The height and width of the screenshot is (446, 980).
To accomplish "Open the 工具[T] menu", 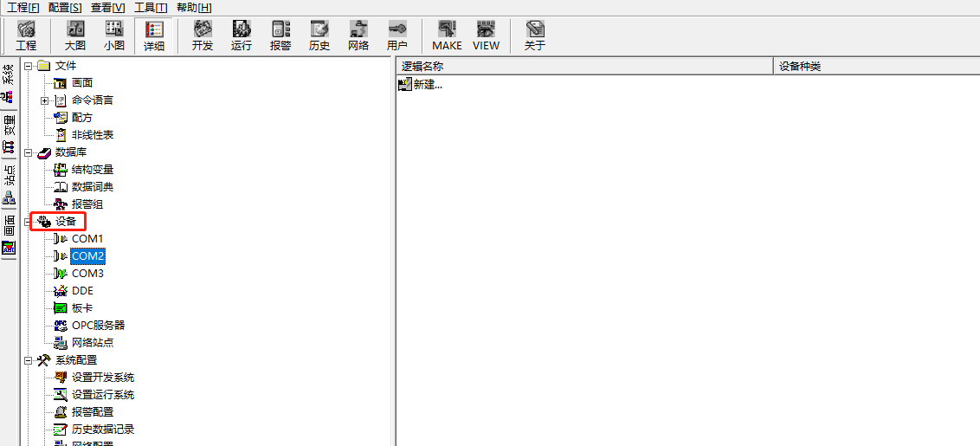I will (x=151, y=8).
